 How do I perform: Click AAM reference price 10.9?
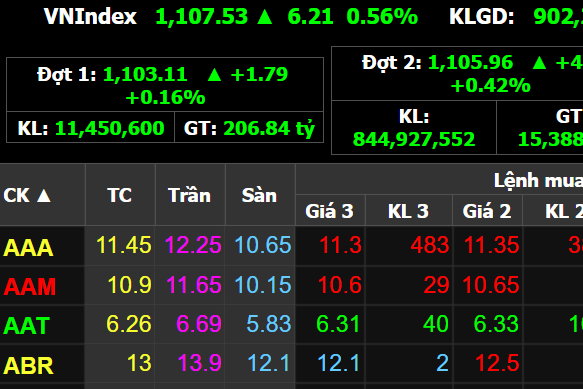[x=129, y=285]
